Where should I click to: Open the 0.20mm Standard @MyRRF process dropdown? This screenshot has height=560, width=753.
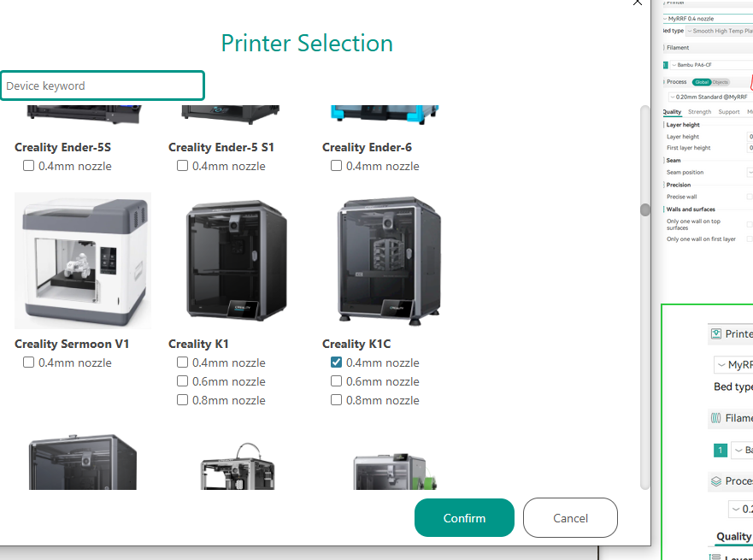(709, 97)
